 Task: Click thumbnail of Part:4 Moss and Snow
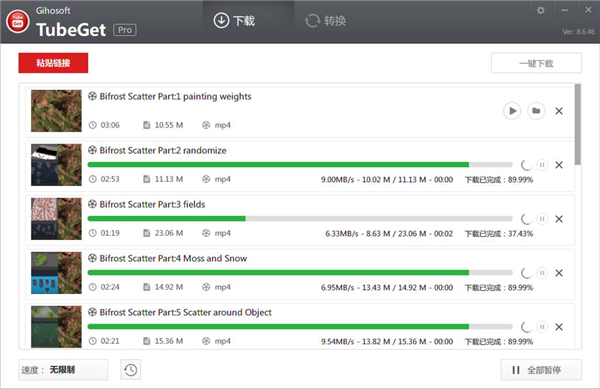(x=56, y=272)
